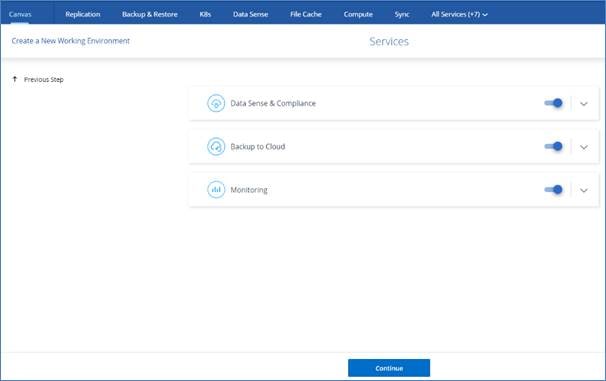Open the File Cache tab

click(x=306, y=14)
